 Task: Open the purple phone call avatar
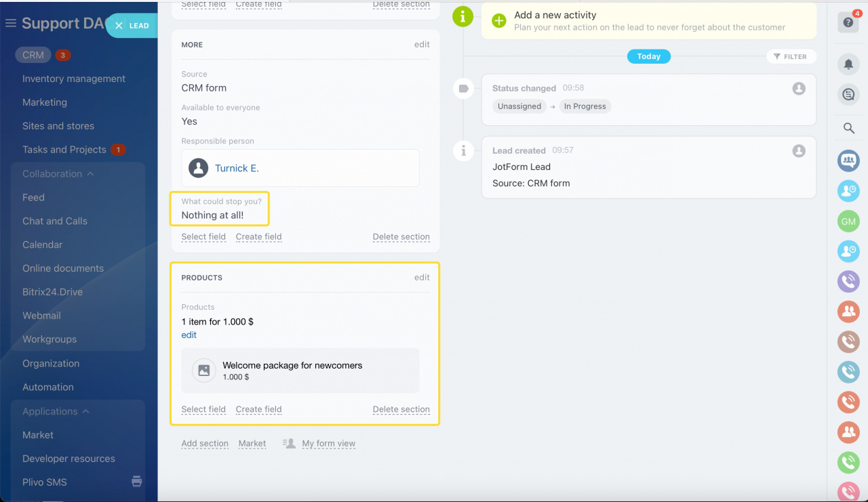pos(848,281)
